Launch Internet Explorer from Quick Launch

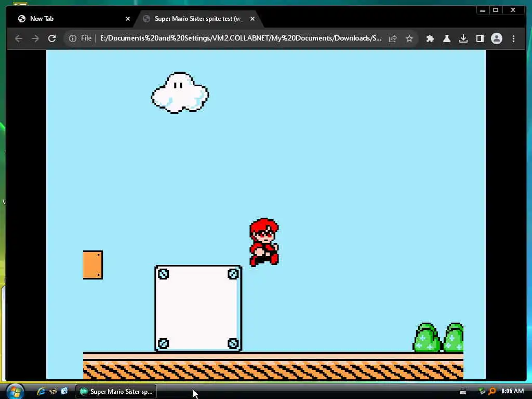click(x=41, y=391)
